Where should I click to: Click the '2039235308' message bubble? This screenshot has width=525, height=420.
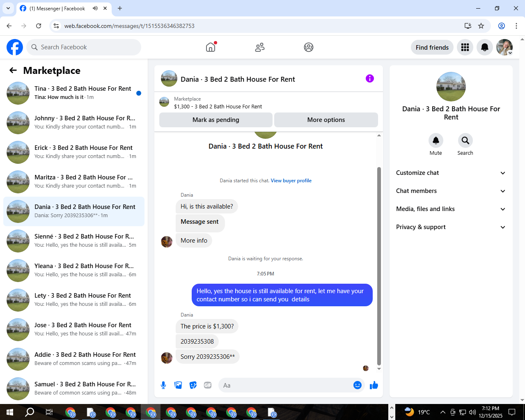pos(197,342)
